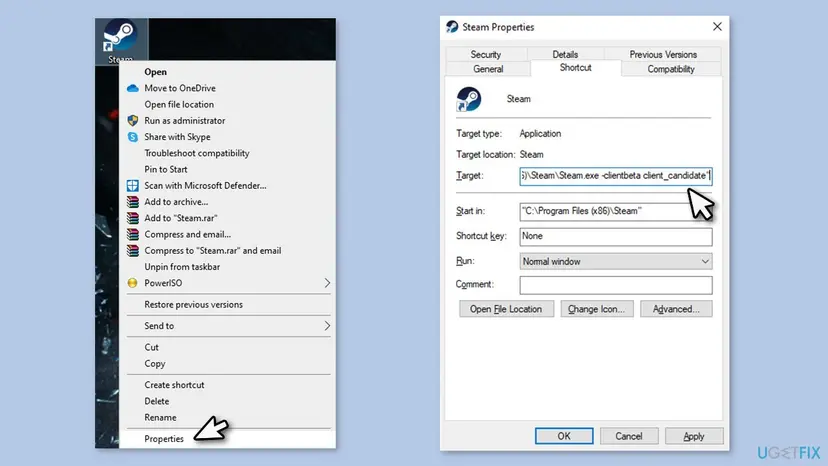Select Scan with Microsoft Defender
The width and height of the screenshot is (828, 466).
[205, 185]
